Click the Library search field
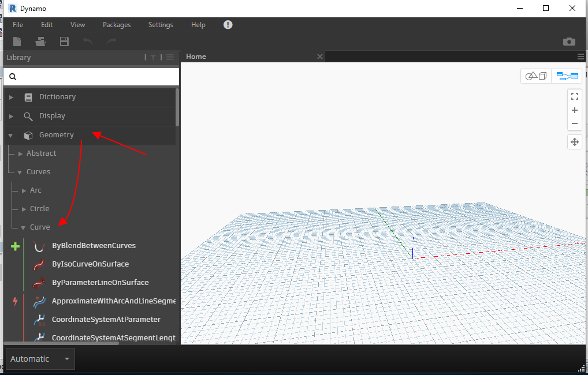This screenshot has height=375, width=588. [x=92, y=76]
